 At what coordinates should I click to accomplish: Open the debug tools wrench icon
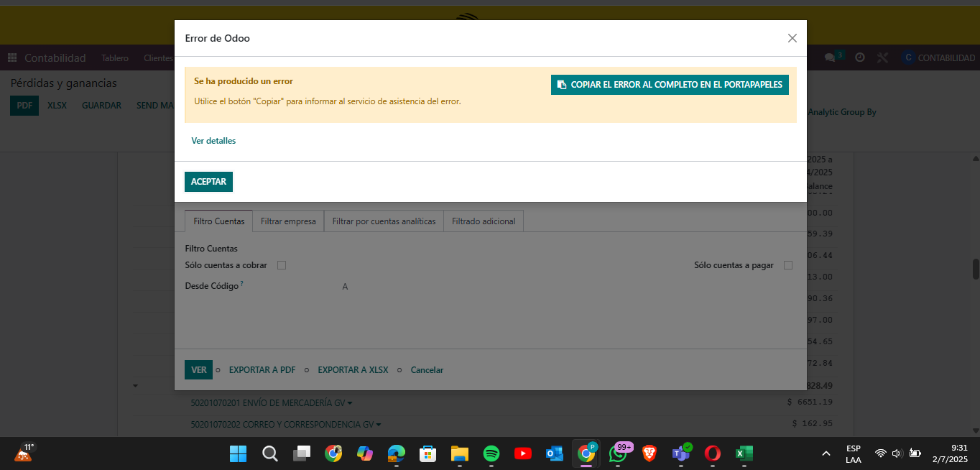click(x=883, y=57)
